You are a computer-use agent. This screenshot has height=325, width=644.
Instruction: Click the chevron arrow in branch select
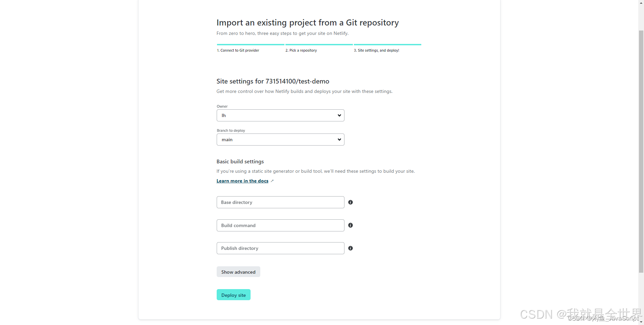click(x=339, y=140)
